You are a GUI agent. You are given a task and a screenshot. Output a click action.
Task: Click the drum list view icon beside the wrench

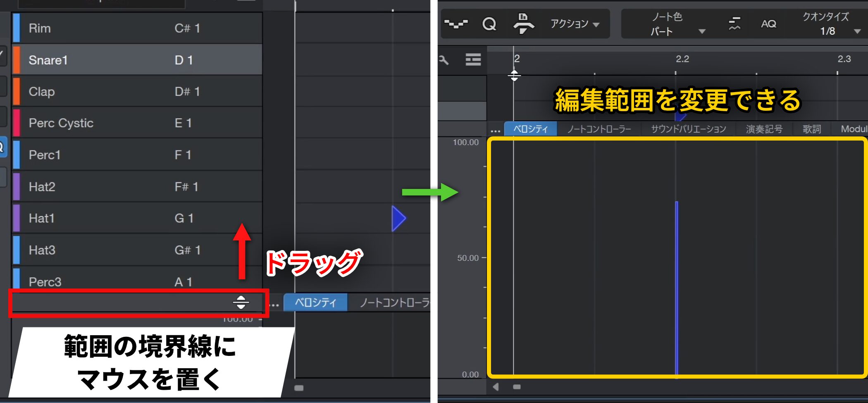tap(473, 60)
